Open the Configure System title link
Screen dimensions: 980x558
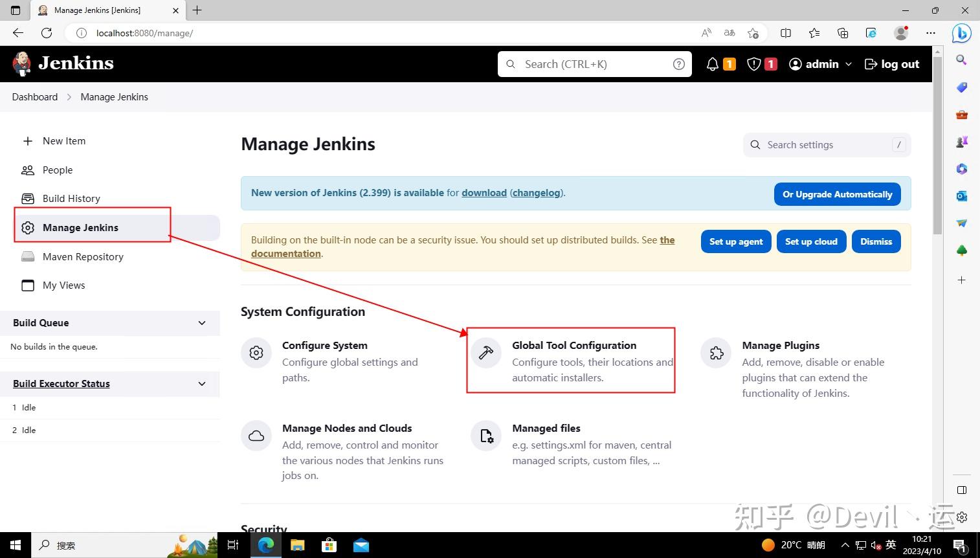325,346
